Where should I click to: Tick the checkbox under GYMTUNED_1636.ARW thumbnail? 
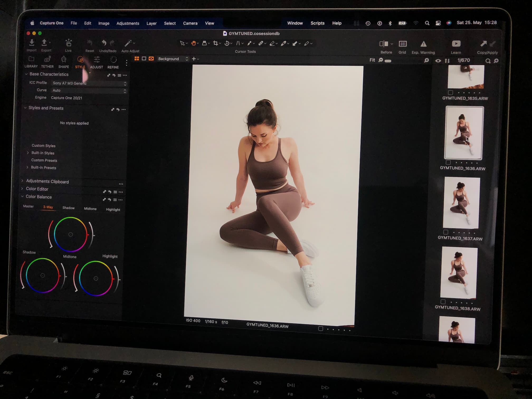(448, 162)
